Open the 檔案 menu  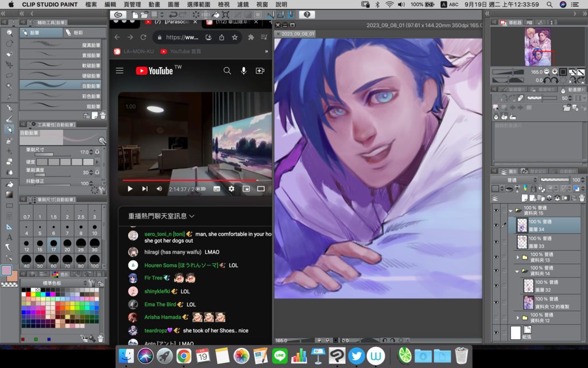[x=91, y=5]
